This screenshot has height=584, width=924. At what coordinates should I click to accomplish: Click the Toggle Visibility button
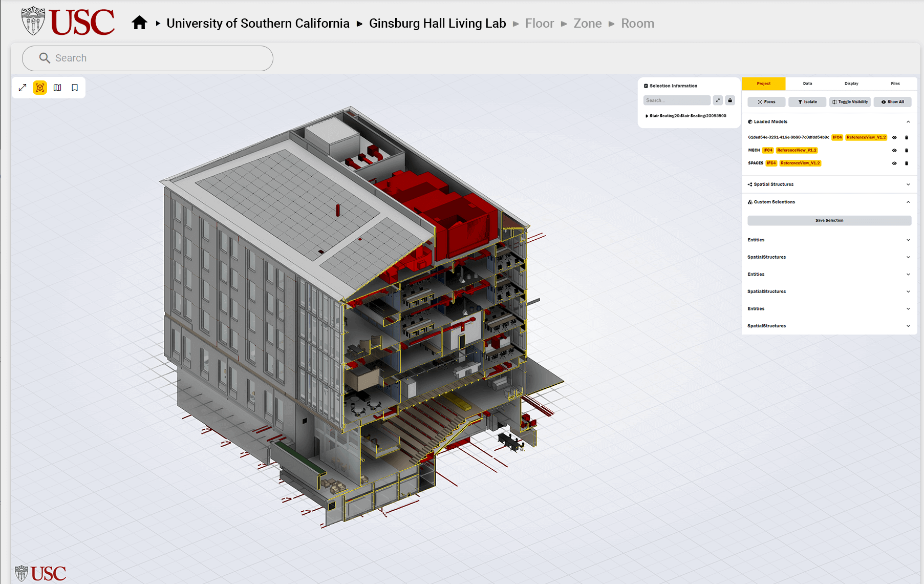(850, 102)
